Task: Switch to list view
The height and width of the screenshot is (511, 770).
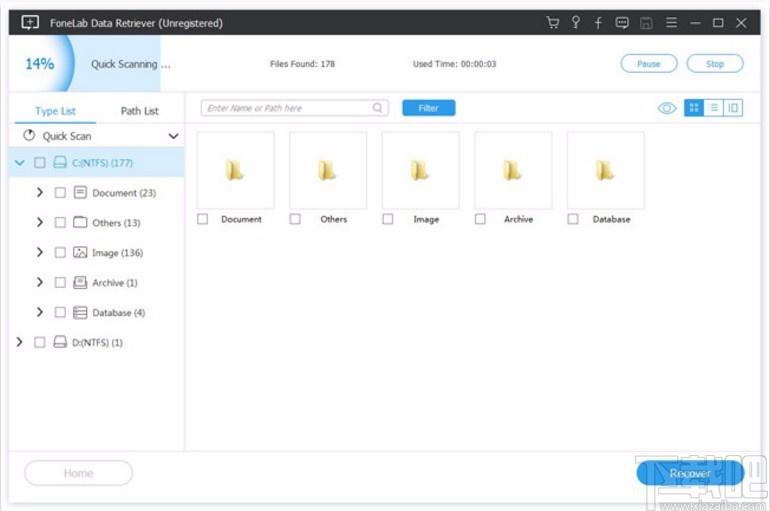Action: point(714,108)
